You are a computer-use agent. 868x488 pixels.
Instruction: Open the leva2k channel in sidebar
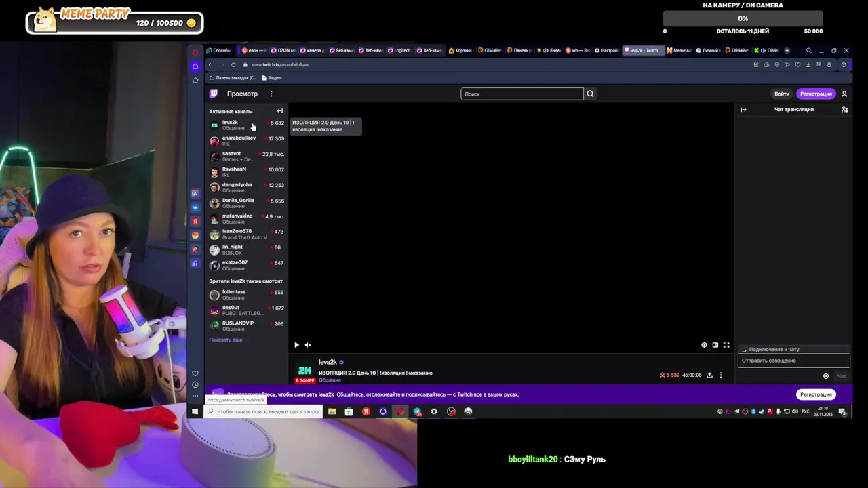(x=246, y=125)
